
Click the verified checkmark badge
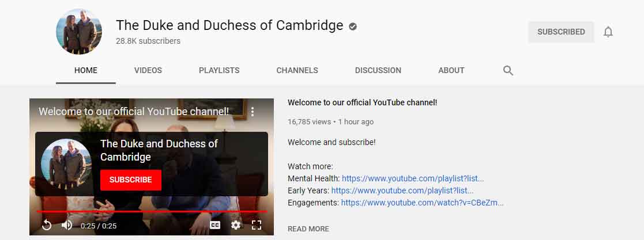[353, 26]
